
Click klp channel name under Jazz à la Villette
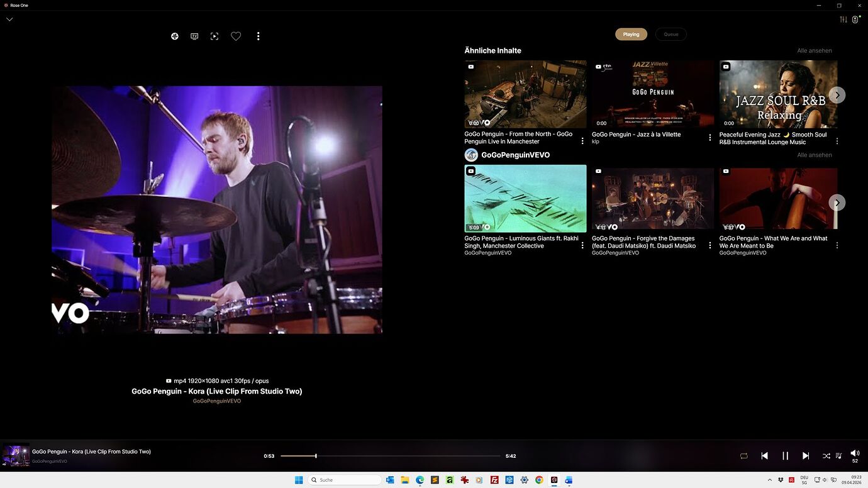click(x=596, y=142)
